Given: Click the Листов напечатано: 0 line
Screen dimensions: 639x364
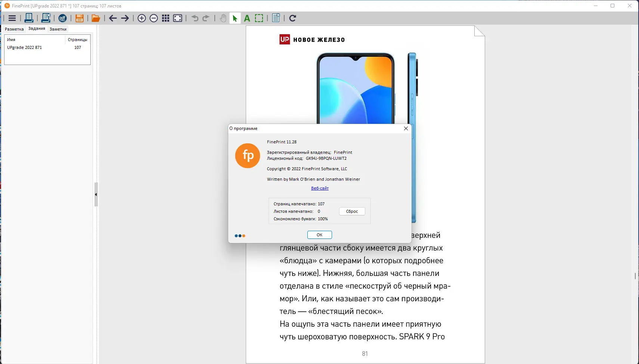Looking at the screenshot, I should tap(297, 211).
